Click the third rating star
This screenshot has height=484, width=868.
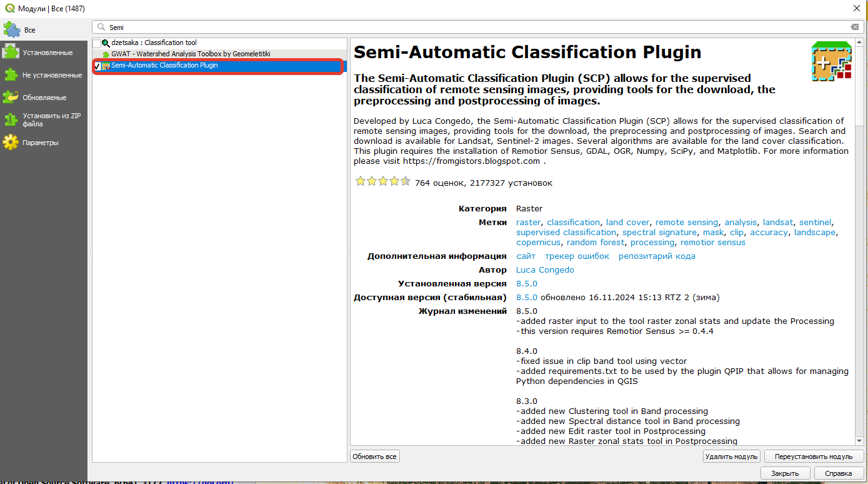383,182
